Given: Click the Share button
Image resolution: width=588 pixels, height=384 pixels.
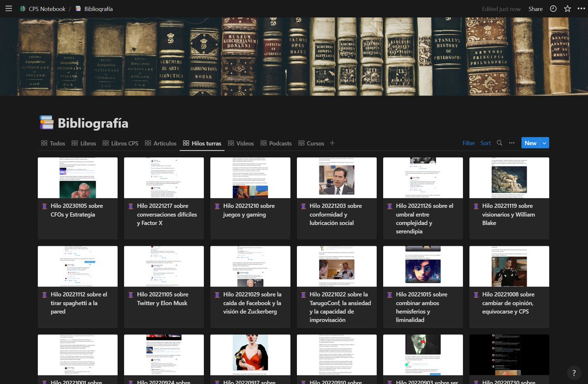Looking at the screenshot, I should point(536,9).
